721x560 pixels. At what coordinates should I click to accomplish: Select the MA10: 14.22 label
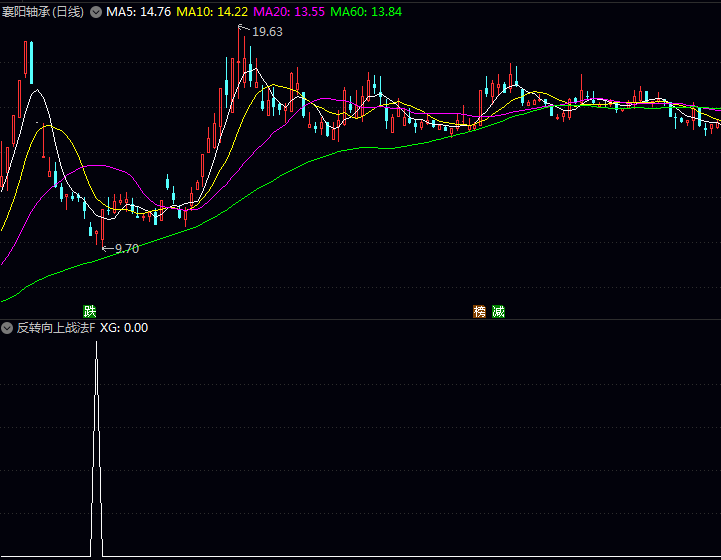212,12
